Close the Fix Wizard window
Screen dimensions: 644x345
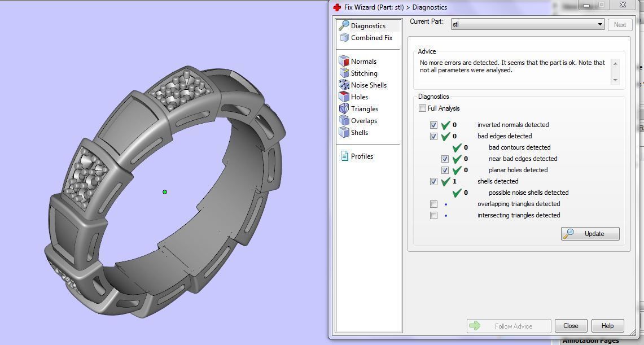(x=623, y=5)
